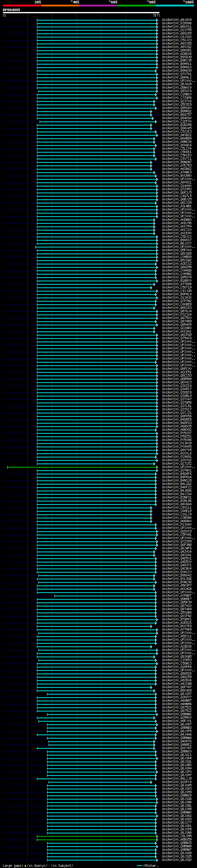Select label UniRef100_Q98S60
This screenshot has width=197, height=868.
click(177, 108)
